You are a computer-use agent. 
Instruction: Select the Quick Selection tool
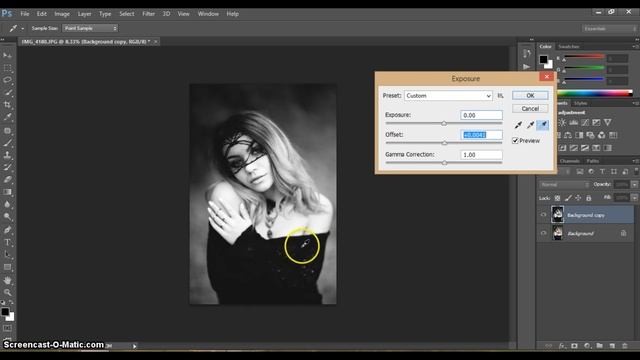click(x=7, y=93)
